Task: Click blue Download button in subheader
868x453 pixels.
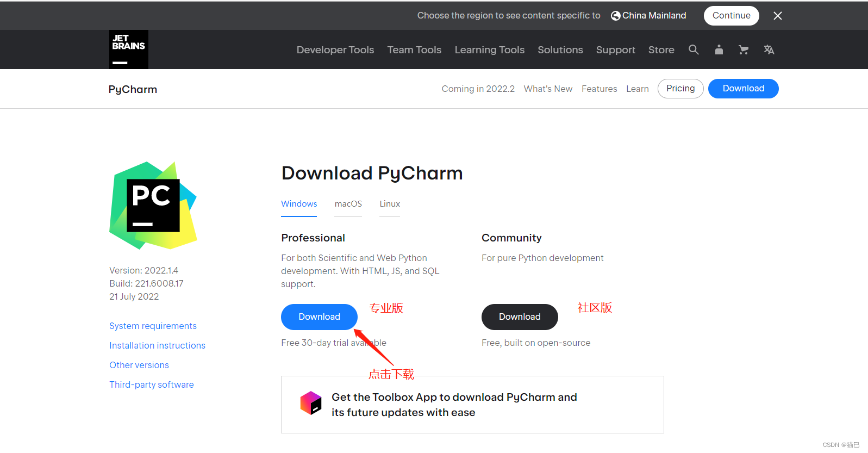Action: (x=744, y=89)
